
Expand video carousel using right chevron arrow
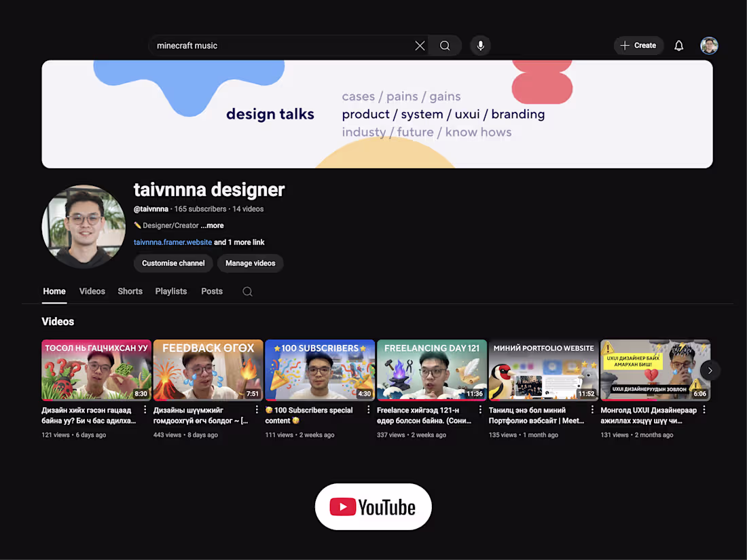(710, 370)
